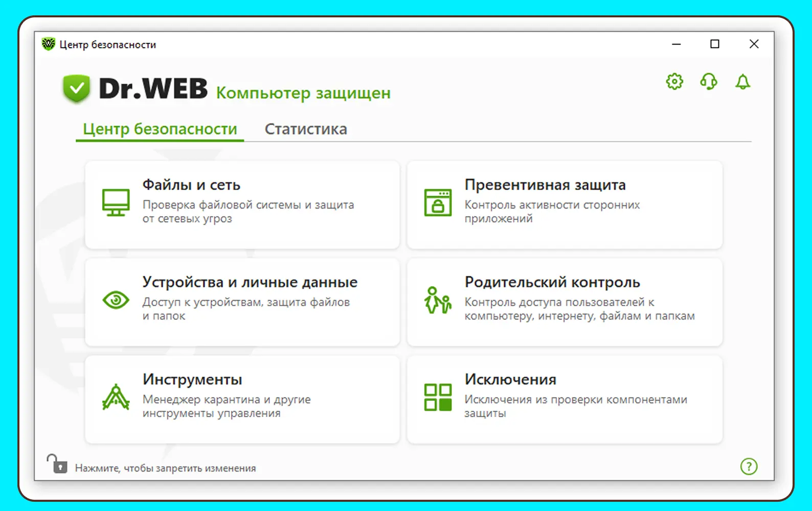Toggle the open padlock to lock changes
The height and width of the screenshot is (511, 812).
57,464
